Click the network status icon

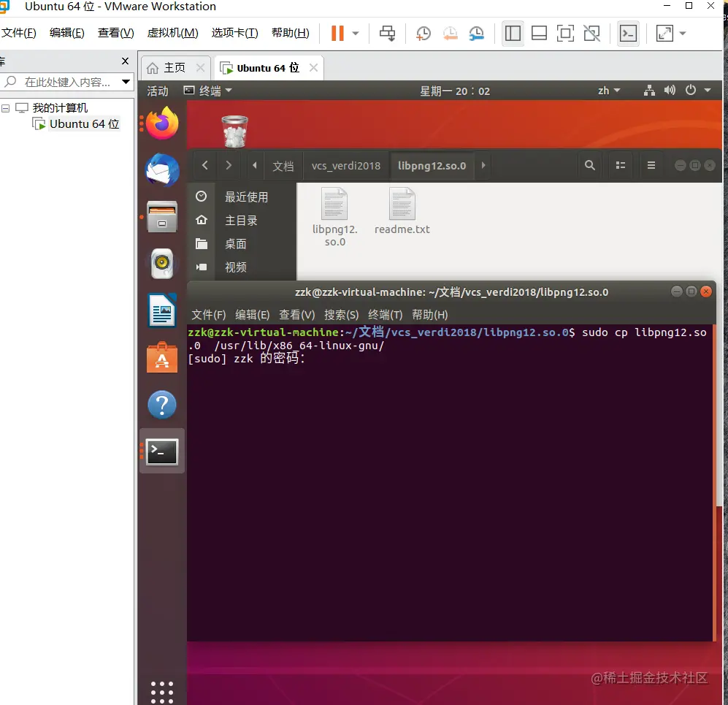click(649, 91)
